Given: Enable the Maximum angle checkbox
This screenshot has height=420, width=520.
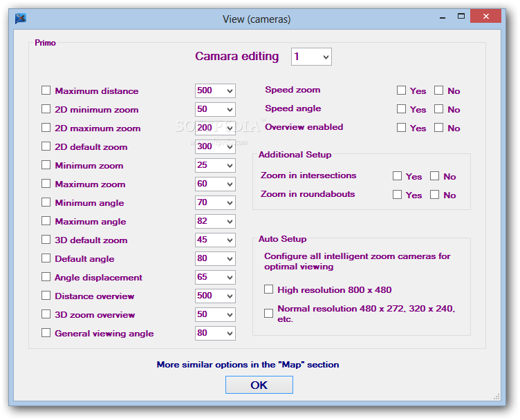Looking at the screenshot, I should coord(46,221).
